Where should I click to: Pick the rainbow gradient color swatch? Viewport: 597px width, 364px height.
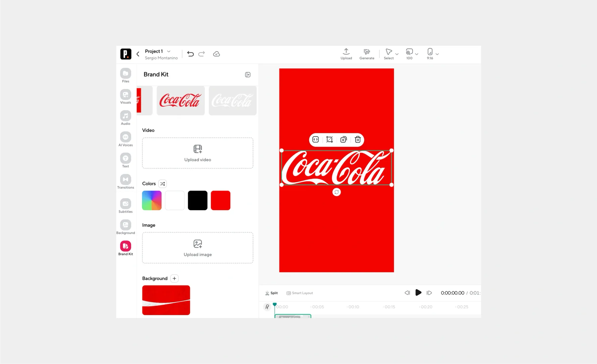(x=152, y=200)
